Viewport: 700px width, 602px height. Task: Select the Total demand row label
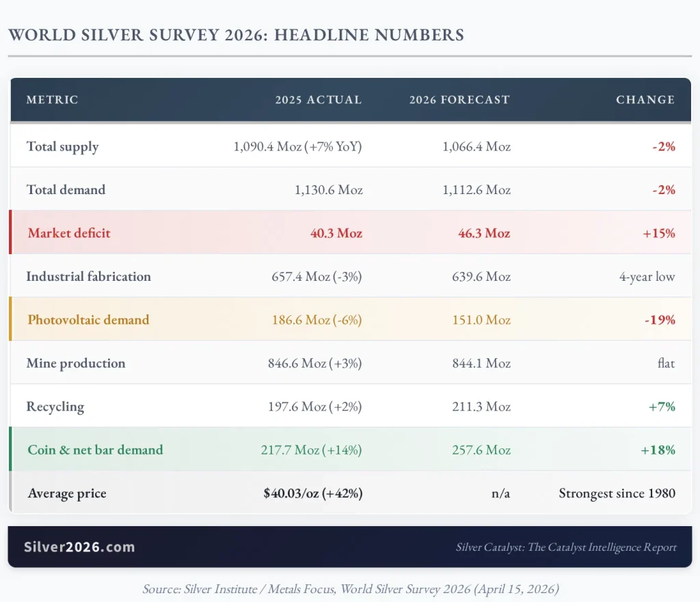pyautogui.click(x=66, y=190)
